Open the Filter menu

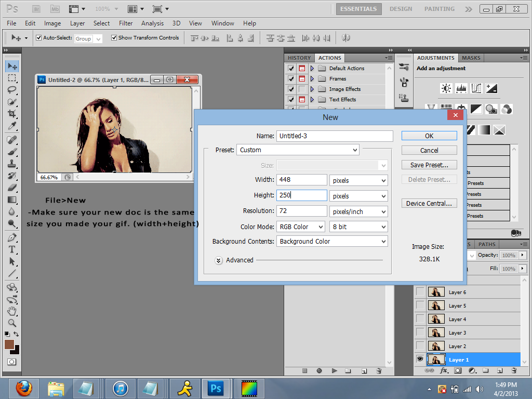126,23
